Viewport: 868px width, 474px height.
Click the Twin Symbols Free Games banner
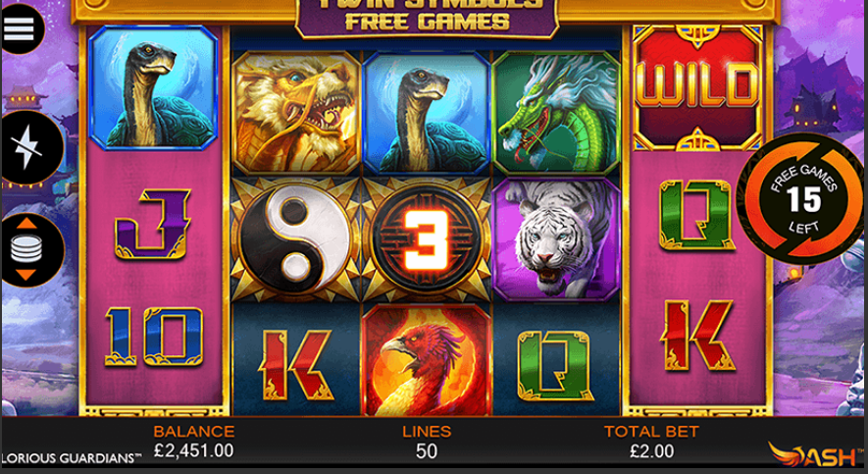[x=427, y=17]
